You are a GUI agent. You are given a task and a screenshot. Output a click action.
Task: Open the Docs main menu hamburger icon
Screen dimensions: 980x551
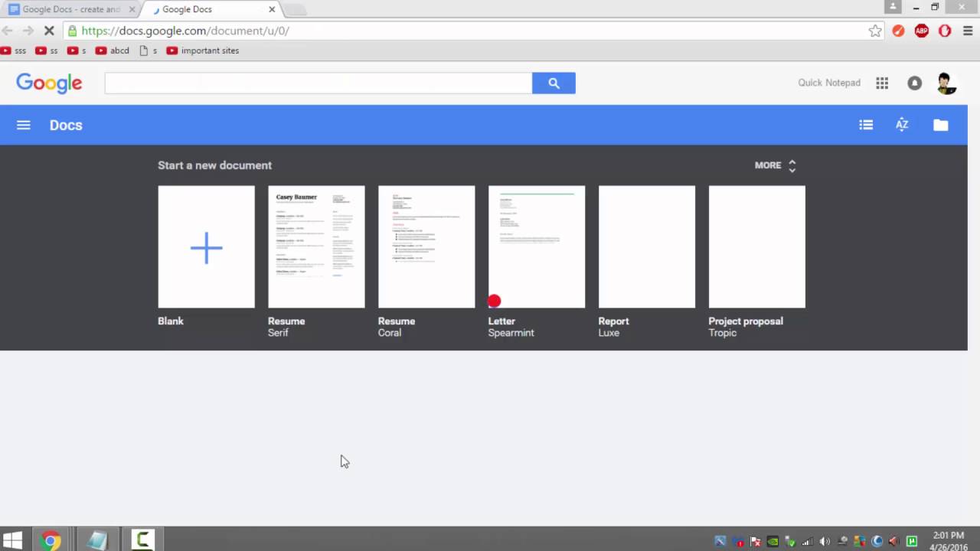(24, 125)
